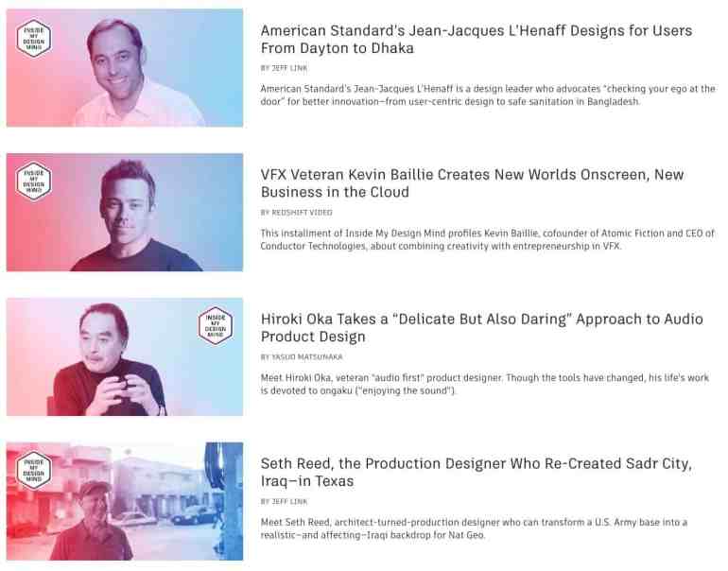This screenshot has width=728, height=571.
Task: Click the excerpt about ongaku enjoying the sound
Action: (485, 384)
